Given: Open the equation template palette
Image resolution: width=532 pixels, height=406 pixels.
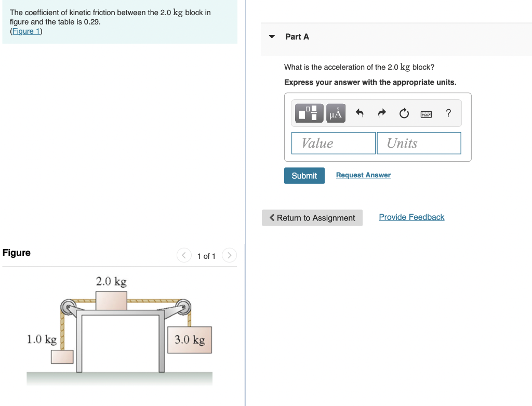Looking at the screenshot, I should [309, 113].
